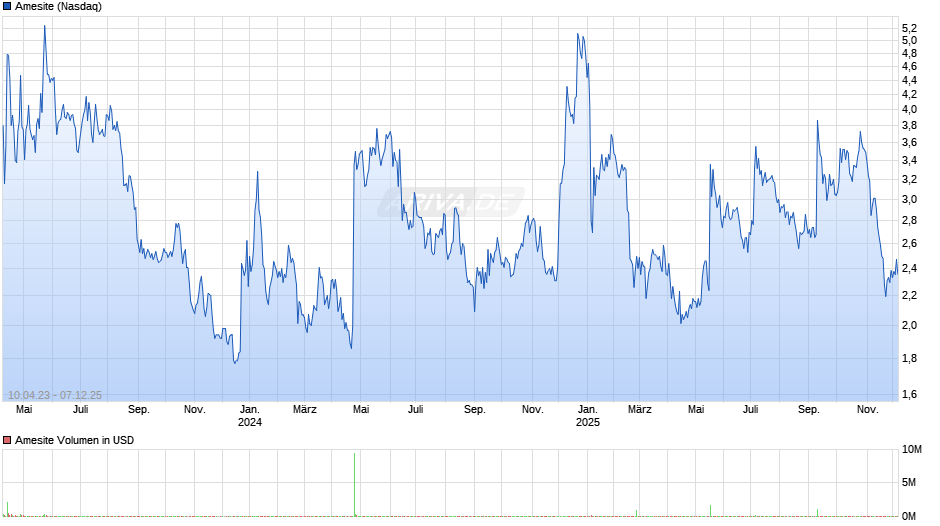Click the 5,2 price axis label
This screenshot has width=940, height=526.
click(x=909, y=28)
